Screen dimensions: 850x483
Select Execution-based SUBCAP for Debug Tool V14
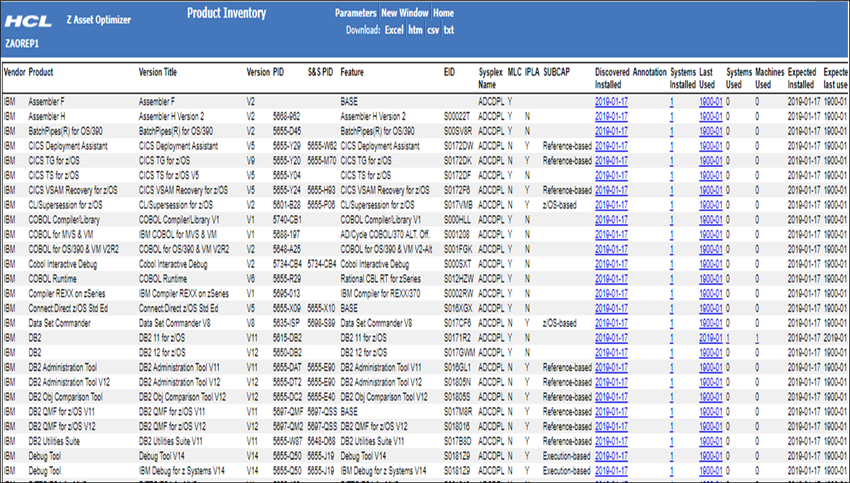coord(566,456)
